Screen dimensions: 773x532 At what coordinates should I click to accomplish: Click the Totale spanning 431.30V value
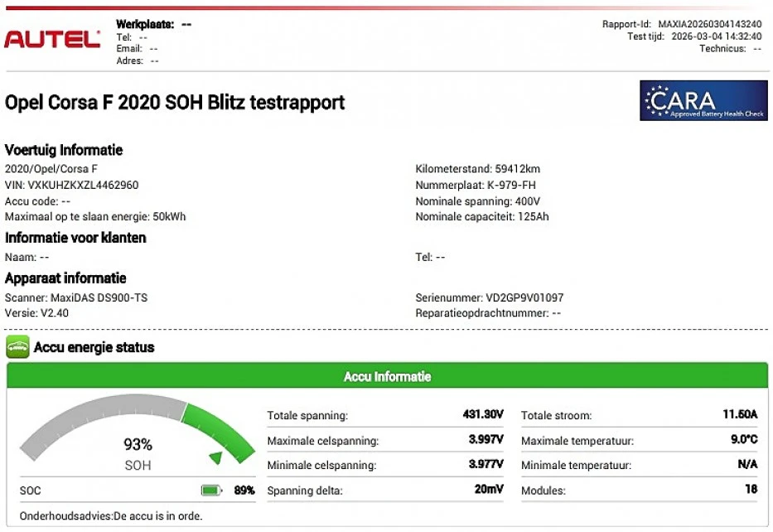click(483, 414)
